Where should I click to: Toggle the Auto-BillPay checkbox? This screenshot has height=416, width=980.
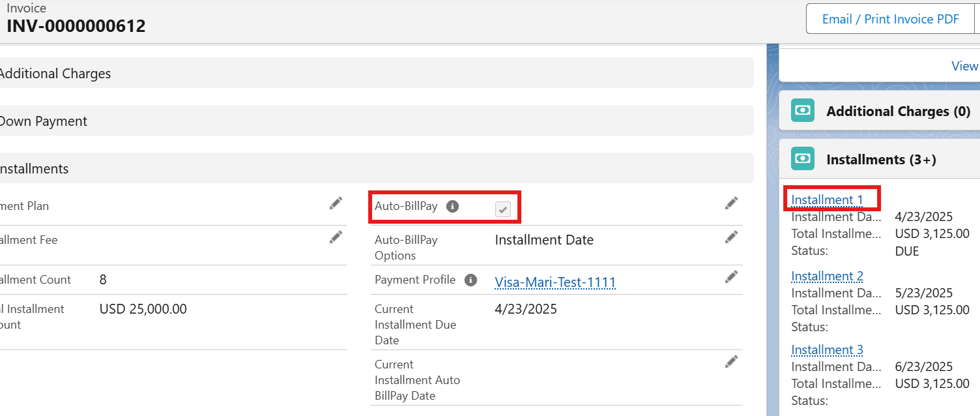click(503, 209)
